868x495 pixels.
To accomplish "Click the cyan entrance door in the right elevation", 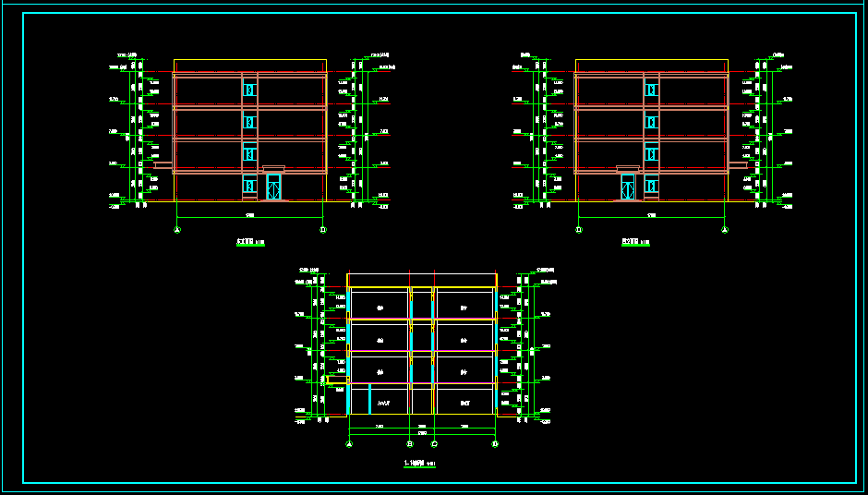I will coord(628,187).
